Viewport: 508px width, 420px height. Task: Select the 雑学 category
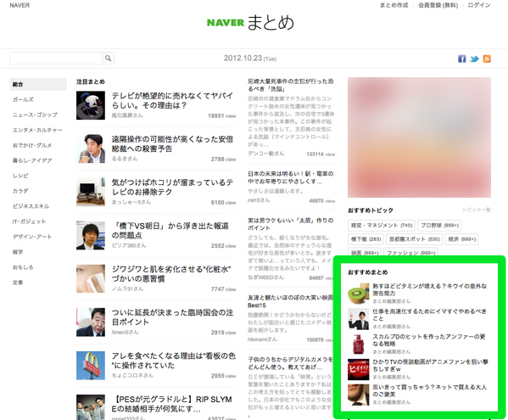tap(18, 252)
